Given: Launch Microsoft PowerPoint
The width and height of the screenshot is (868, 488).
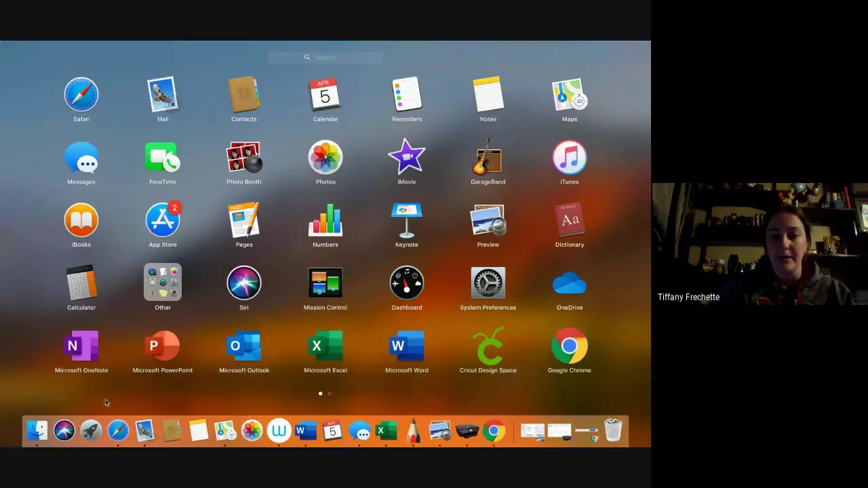Looking at the screenshot, I should pos(163,346).
